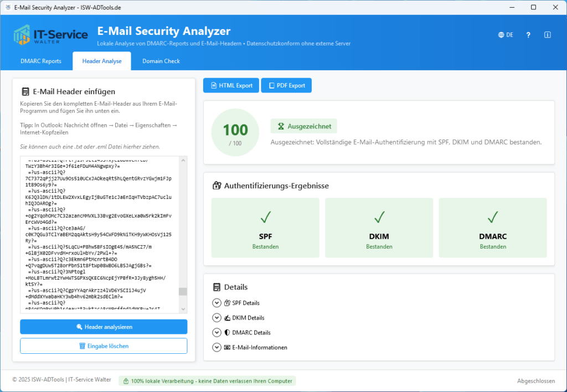Viewport: 567px width, 392px height.
Task: Clear input using 'Eingabe löschen'
Action: pyautogui.click(x=103, y=345)
